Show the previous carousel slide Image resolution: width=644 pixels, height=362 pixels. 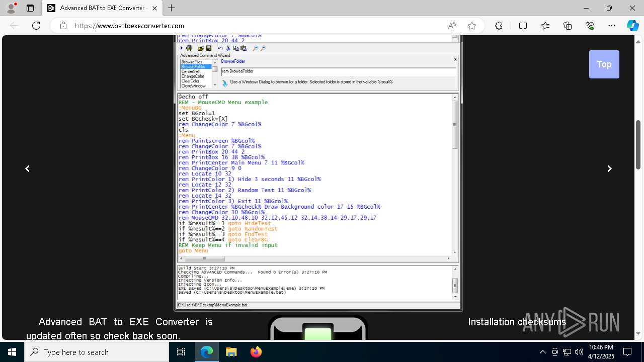click(x=28, y=169)
